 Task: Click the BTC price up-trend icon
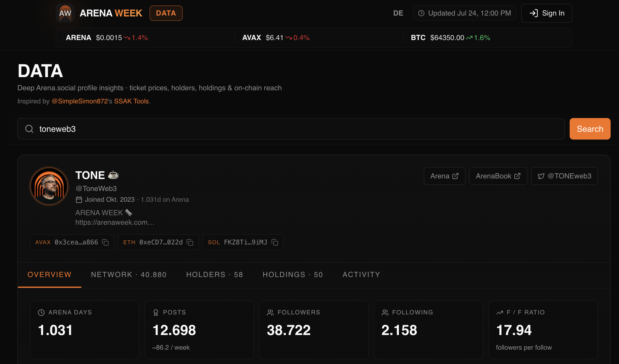coord(469,38)
